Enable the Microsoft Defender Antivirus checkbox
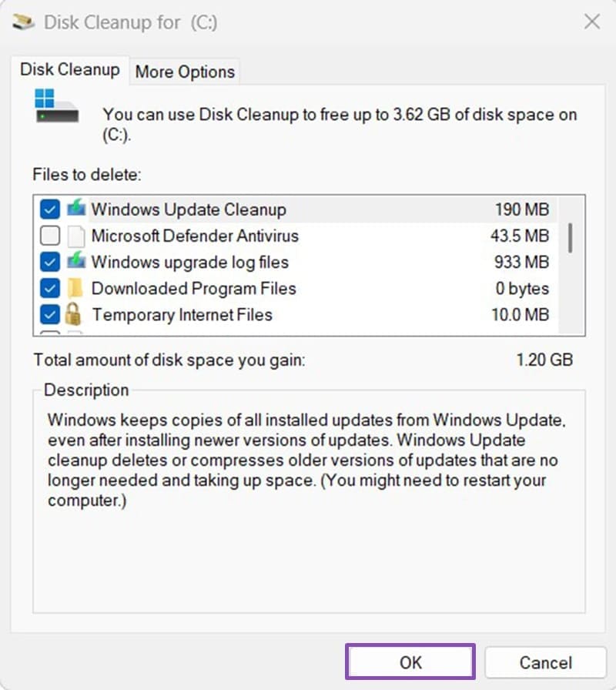This screenshot has height=690, width=616. [x=50, y=236]
